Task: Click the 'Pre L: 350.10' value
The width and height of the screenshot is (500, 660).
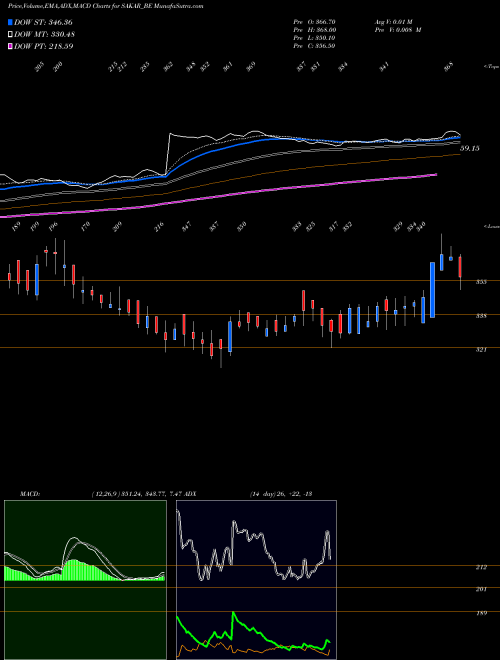Action: pyautogui.click(x=314, y=38)
